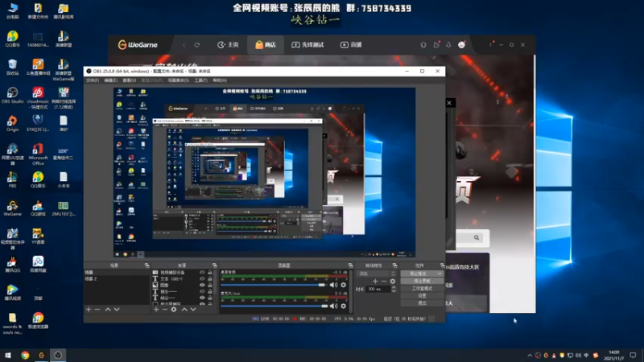
Task: Pop out the 混音器 dock panel
Action: [350, 265]
